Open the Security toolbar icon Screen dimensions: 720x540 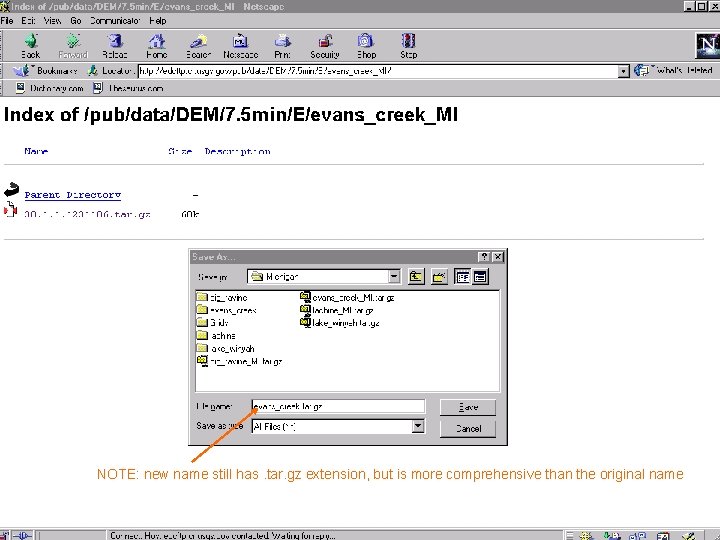[325, 46]
